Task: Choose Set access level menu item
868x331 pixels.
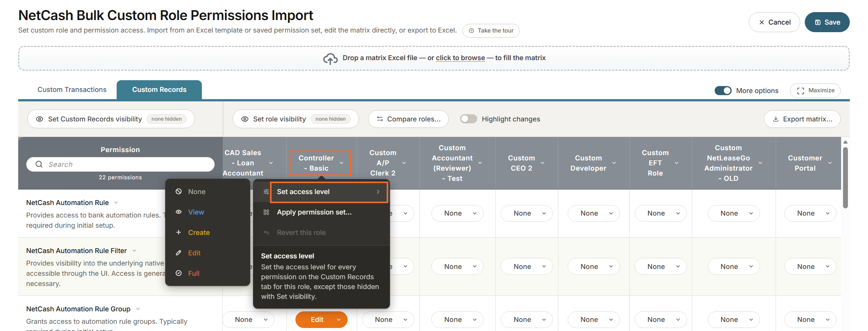Action: 322,192
